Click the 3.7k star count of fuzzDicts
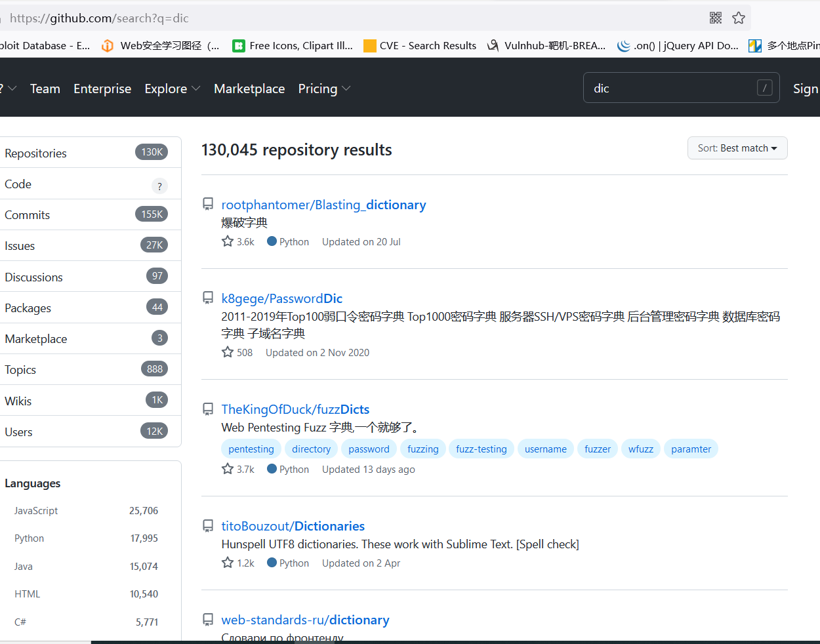The image size is (820, 644). click(x=238, y=469)
